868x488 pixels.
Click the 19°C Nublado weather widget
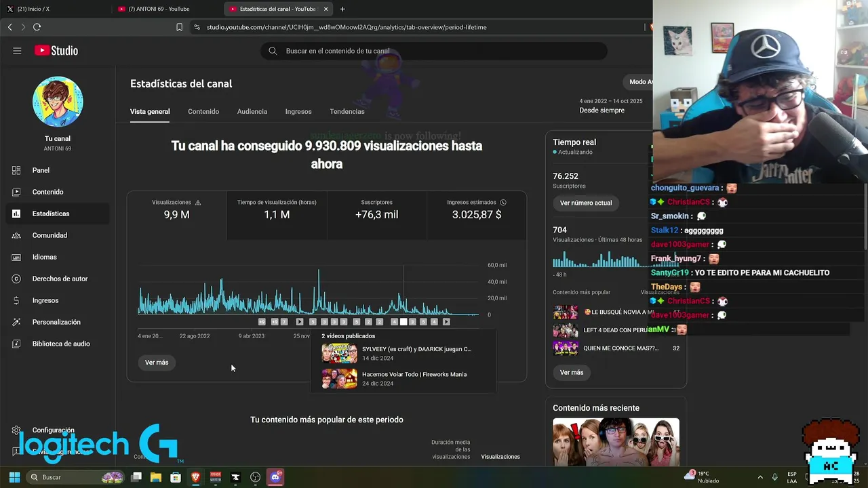[703, 477]
